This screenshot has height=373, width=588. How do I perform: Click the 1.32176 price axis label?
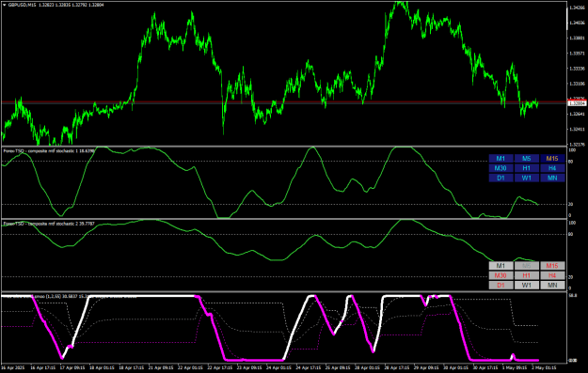578,145
